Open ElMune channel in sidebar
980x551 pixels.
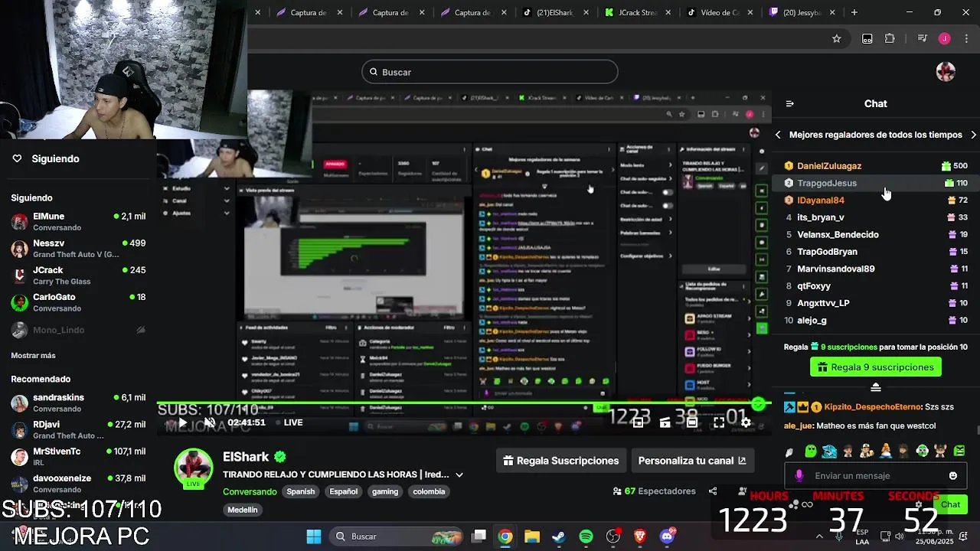coord(77,222)
